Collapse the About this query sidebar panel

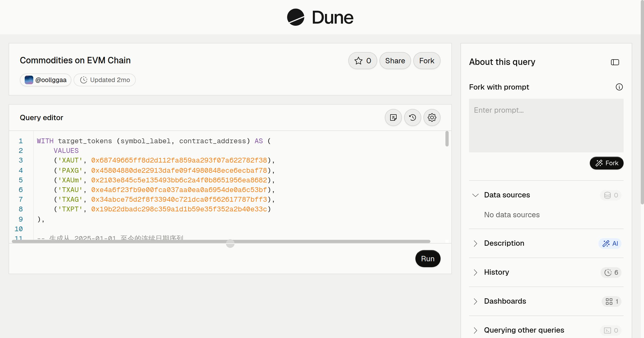pos(615,62)
